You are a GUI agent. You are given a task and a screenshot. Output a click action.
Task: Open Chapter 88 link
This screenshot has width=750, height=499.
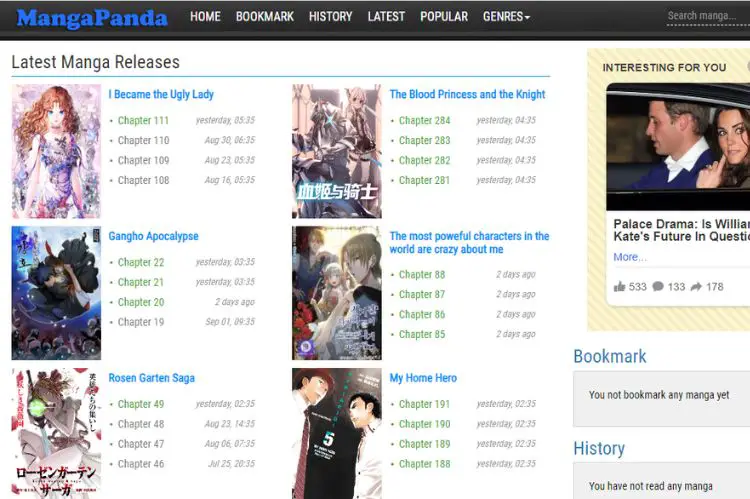(422, 275)
